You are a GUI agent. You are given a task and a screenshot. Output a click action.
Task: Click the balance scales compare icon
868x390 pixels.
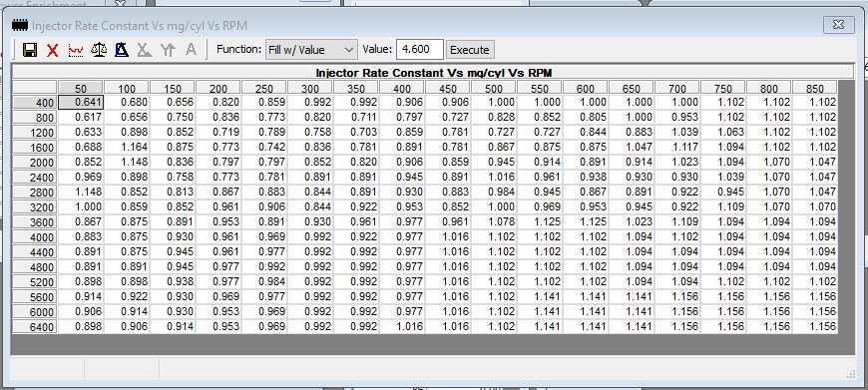click(99, 50)
